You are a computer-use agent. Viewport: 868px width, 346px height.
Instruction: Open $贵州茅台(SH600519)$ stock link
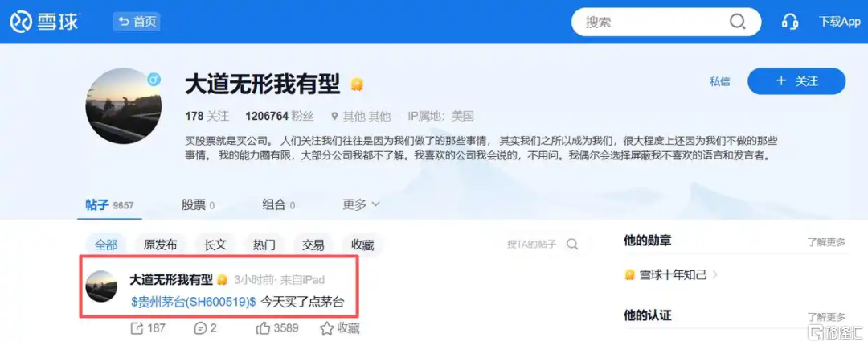pos(193,302)
